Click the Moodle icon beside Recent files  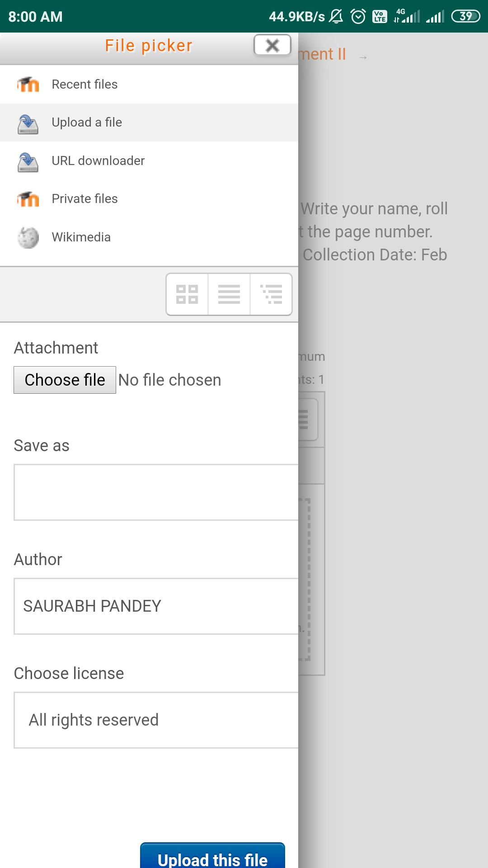point(28,85)
